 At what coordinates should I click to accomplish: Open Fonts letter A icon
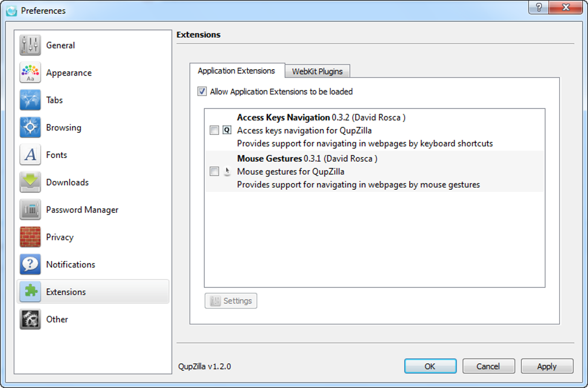[x=30, y=155]
